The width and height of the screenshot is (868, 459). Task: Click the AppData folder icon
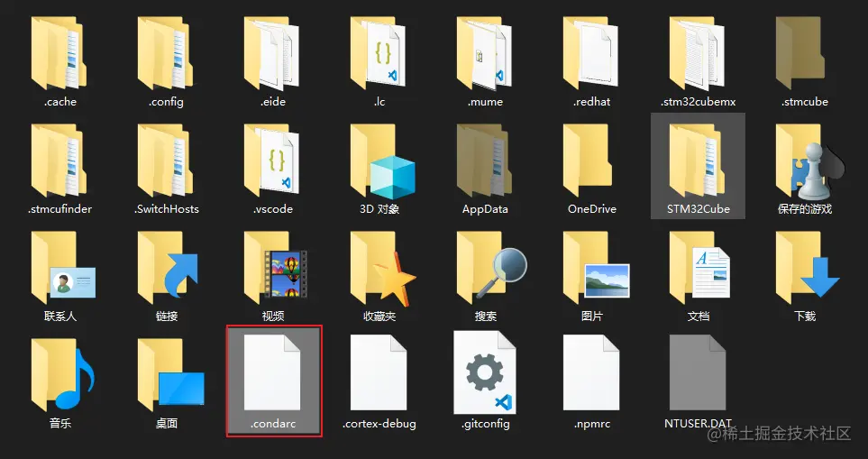coord(484,161)
